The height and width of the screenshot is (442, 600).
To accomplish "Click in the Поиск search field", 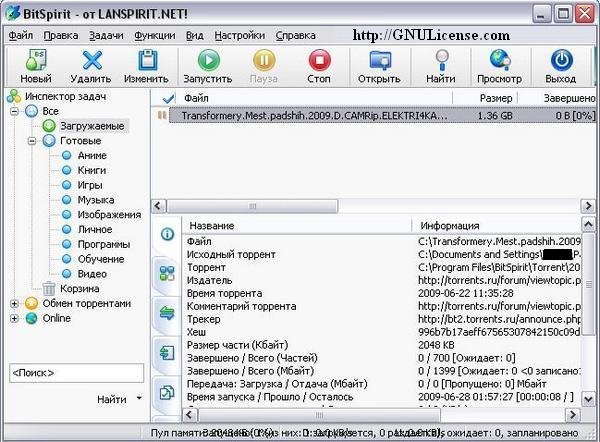I will (x=77, y=373).
